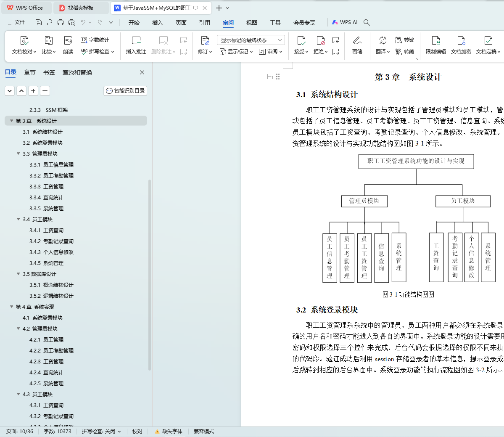Switch to the 引用 ribbon tab

[x=204, y=23]
